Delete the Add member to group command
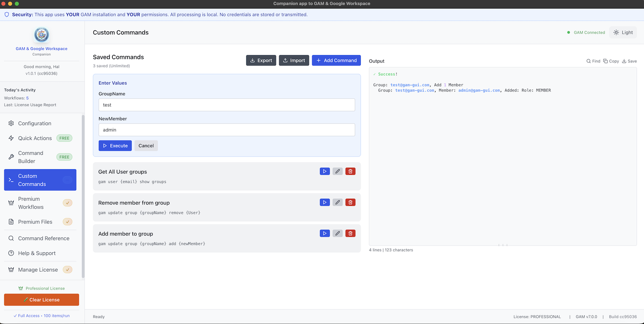Image resolution: width=644 pixels, height=324 pixels. coord(351,233)
